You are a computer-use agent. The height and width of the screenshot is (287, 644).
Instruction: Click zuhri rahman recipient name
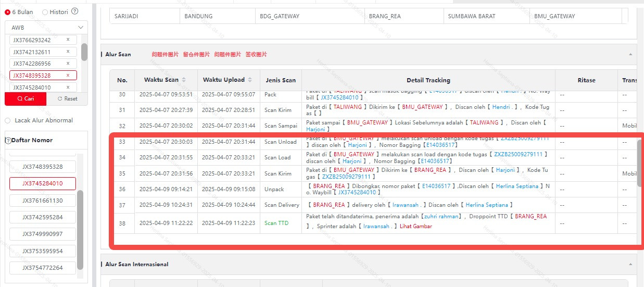pos(440,216)
